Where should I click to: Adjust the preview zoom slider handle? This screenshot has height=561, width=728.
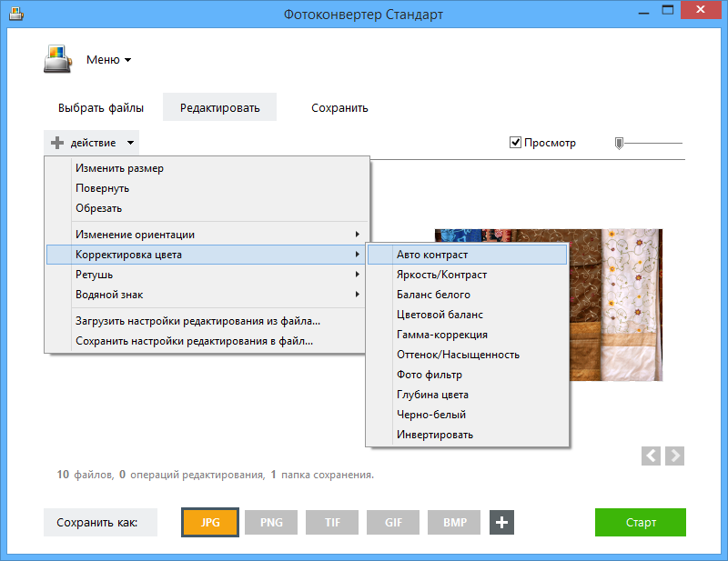click(619, 143)
